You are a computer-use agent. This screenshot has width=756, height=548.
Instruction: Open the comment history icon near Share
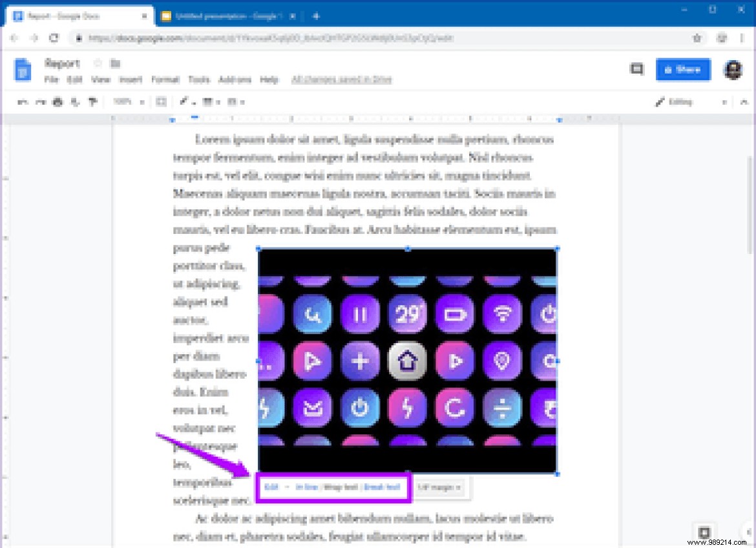[x=636, y=69]
